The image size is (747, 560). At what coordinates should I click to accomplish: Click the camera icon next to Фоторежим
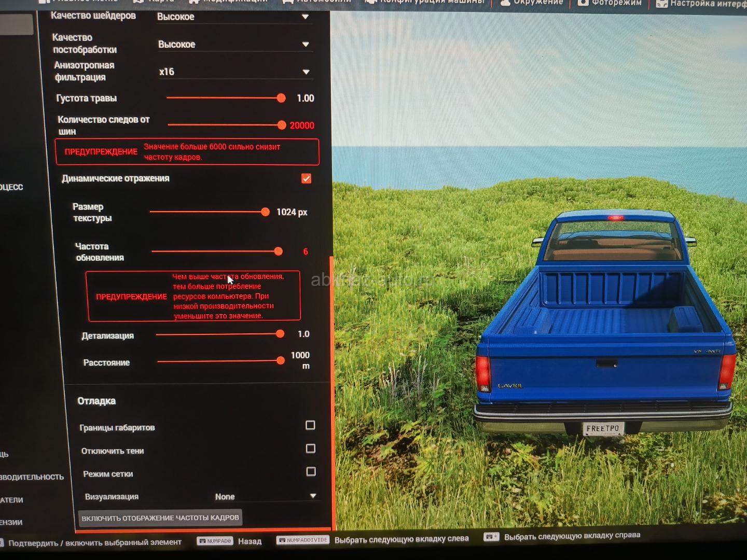(583, 3)
